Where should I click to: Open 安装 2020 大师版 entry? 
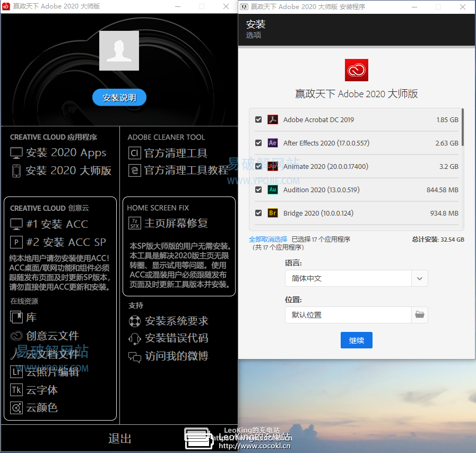[68, 171]
